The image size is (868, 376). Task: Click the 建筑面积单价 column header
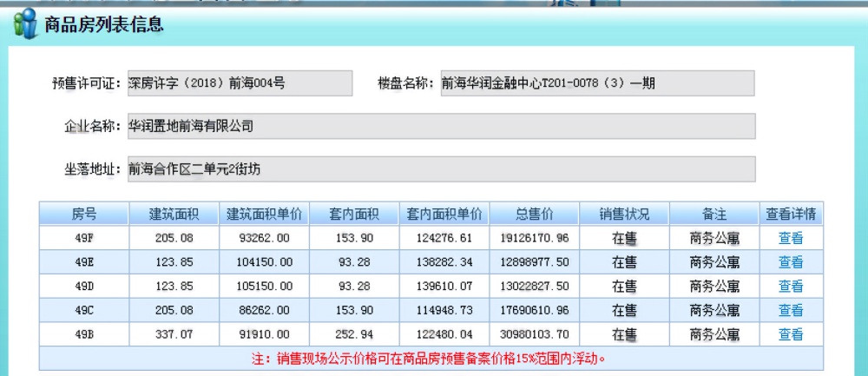(x=264, y=214)
